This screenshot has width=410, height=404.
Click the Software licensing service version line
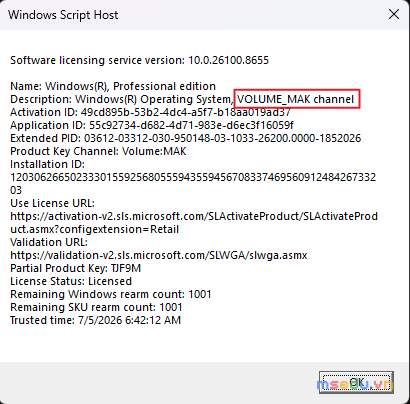(139, 60)
